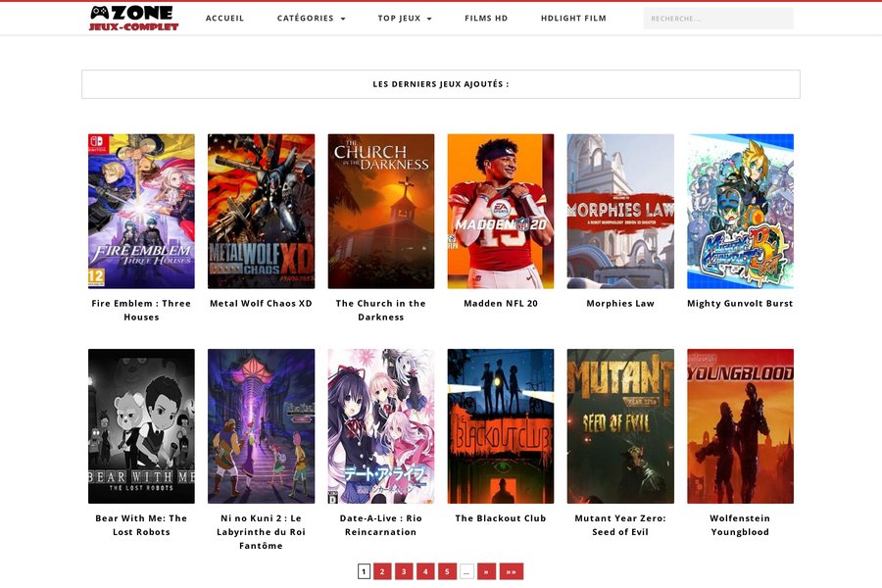Click the 'Metal Wolf Chaos XD' title link
The image size is (882, 588).
point(261,303)
